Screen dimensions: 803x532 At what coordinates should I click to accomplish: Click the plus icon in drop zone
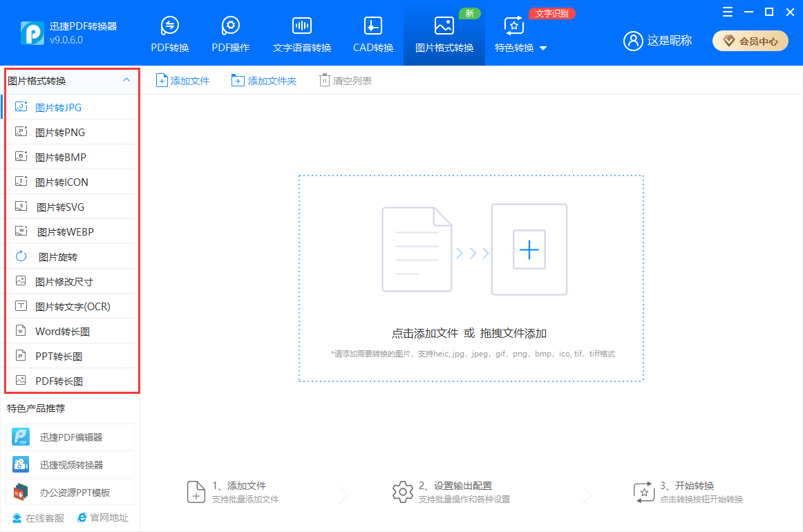coord(529,249)
